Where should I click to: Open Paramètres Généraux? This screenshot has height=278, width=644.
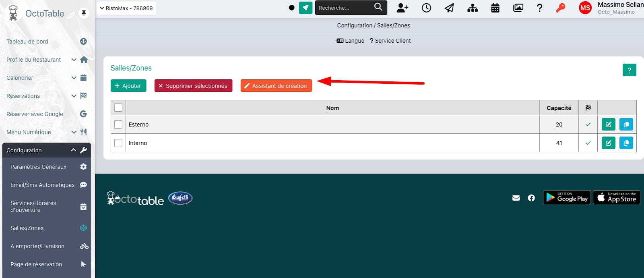47,167
